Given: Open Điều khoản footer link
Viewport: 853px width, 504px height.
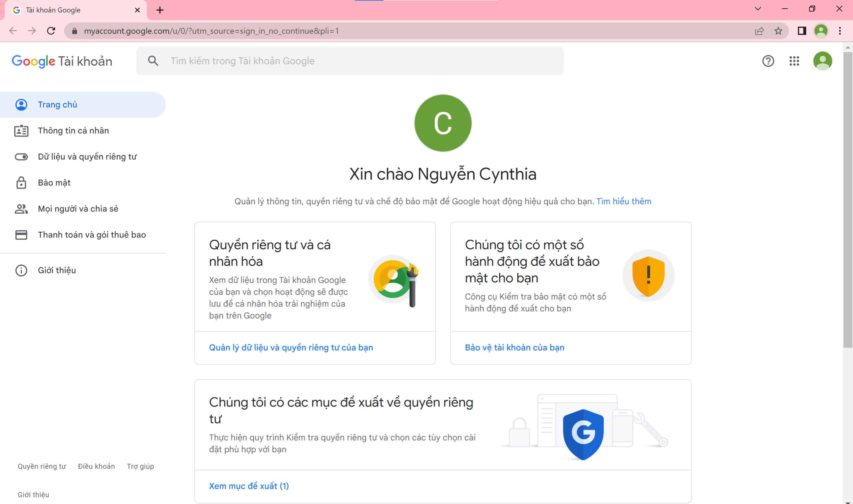Looking at the screenshot, I should [x=96, y=466].
